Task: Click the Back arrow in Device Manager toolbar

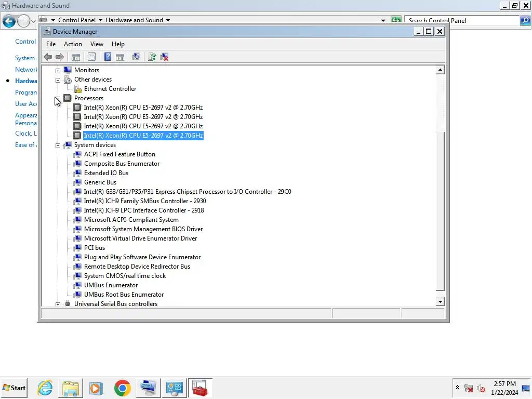Action: (x=48, y=57)
